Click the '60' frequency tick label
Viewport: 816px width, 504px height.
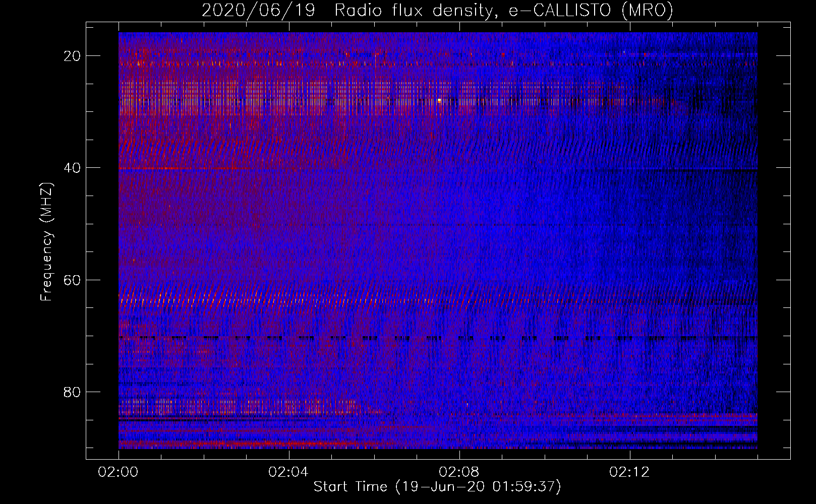point(72,280)
